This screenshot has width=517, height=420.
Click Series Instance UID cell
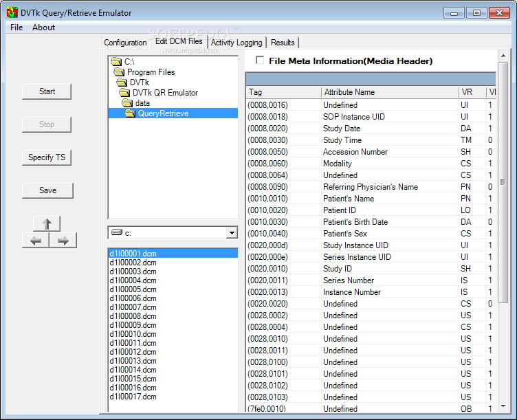pos(390,257)
